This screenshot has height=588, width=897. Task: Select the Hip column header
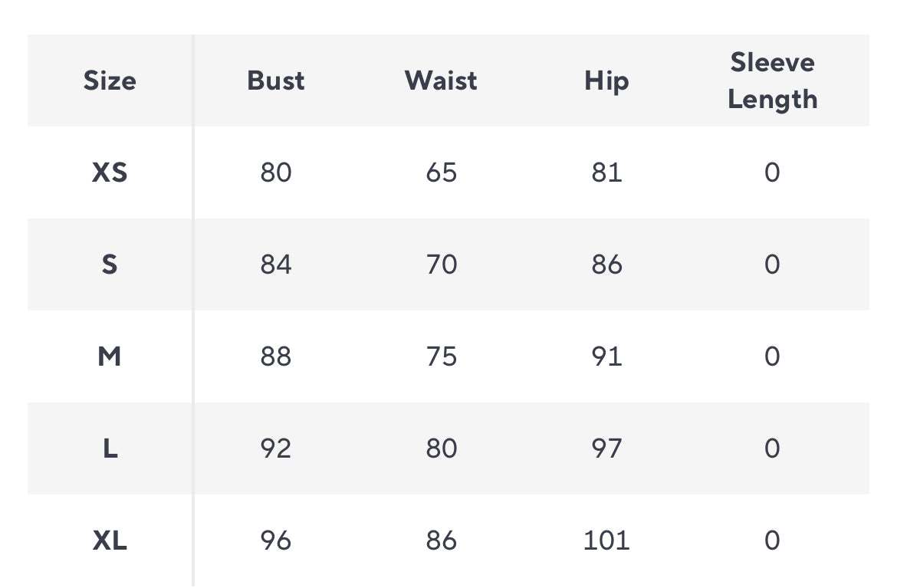coord(606,80)
